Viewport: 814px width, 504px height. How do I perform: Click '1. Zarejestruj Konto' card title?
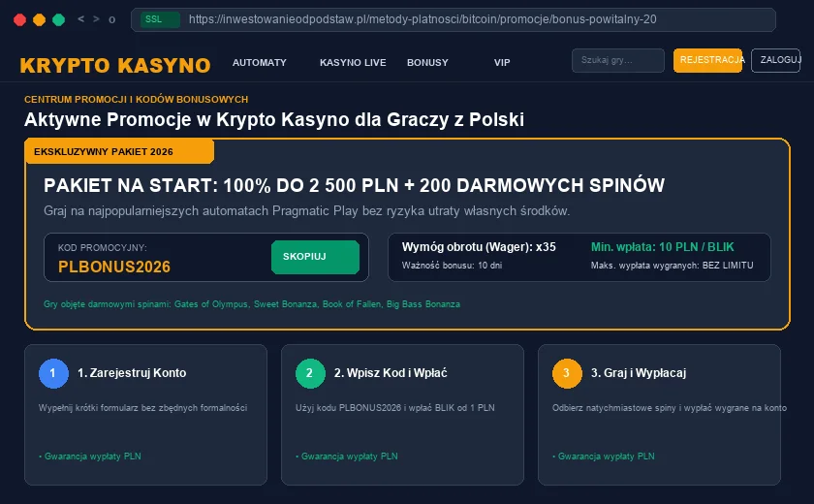pyautogui.click(x=132, y=373)
